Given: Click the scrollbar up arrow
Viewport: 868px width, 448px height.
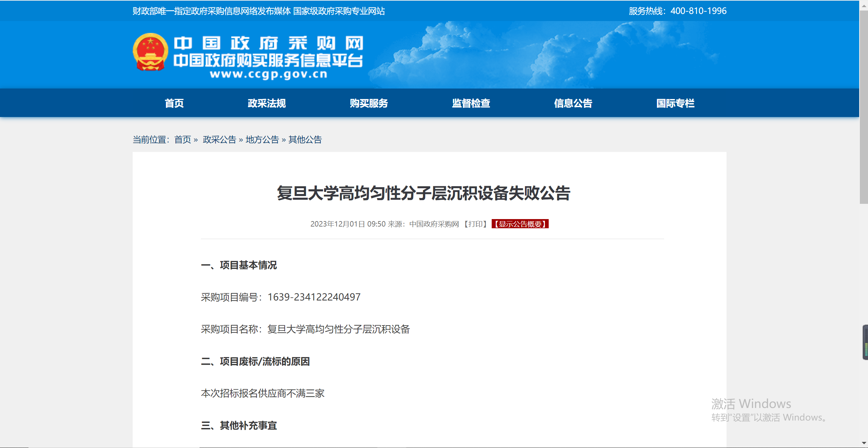Looking at the screenshot, I should (x=864, y=6).
